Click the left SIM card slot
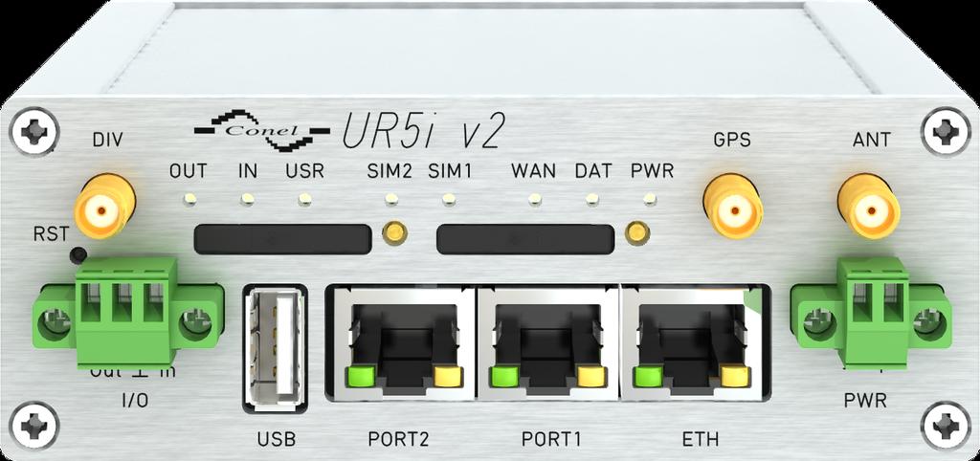The image size is (980, 461). pyautogui.click(x=283, y=239)
